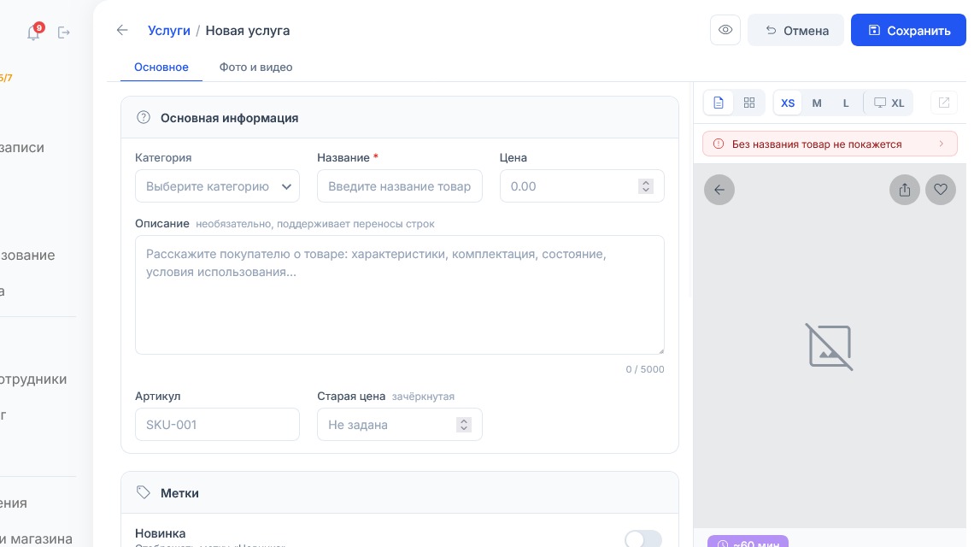
Task: Click the help icon beside Основная информация
Action: (x=144, y=118)
